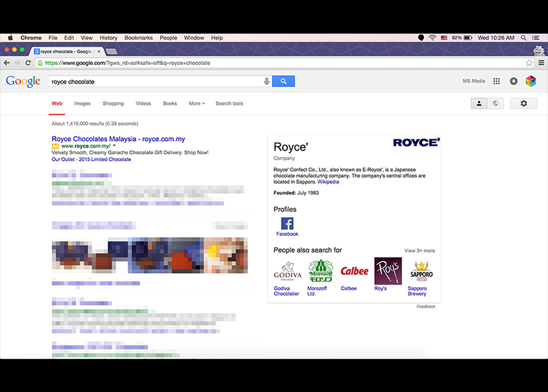Open the Bookmarks menu in menu bar
Viewport: 548px width, 392px height.
point(138,38)
